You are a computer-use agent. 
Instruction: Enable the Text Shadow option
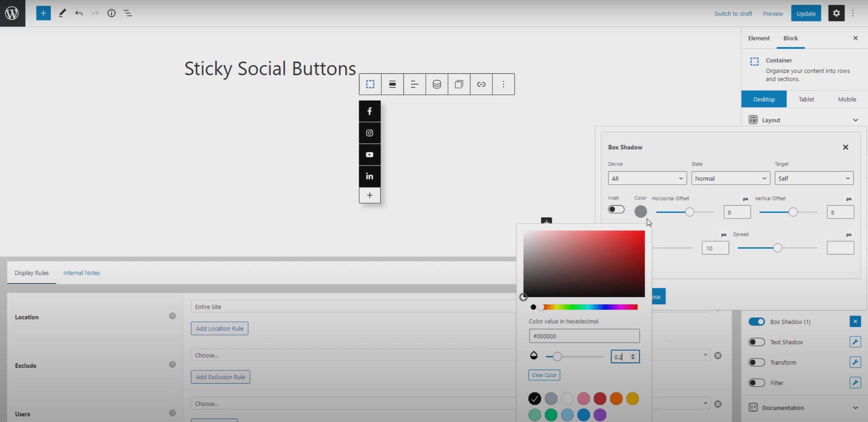point(757,342)
